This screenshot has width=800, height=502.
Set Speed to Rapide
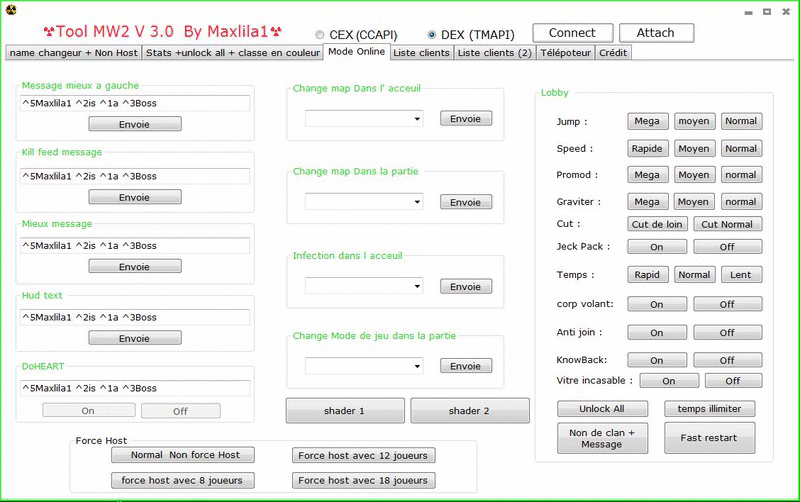tap(647, 148)
